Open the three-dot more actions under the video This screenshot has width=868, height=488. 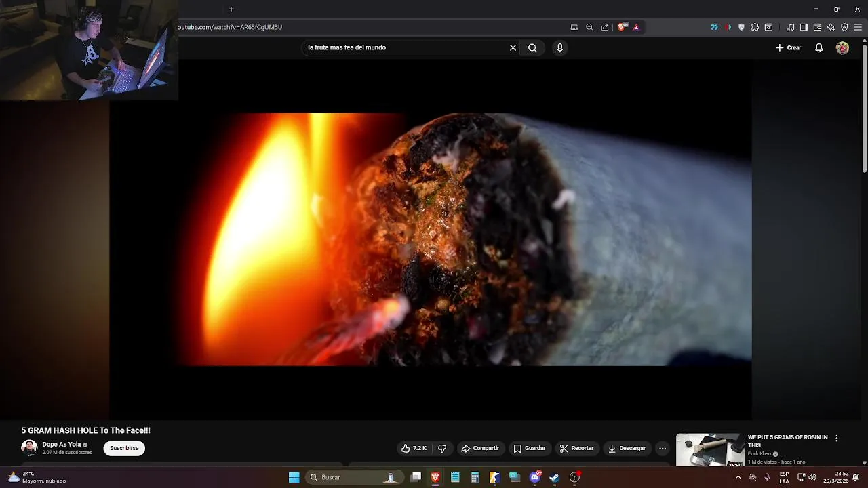pos(663,448)
